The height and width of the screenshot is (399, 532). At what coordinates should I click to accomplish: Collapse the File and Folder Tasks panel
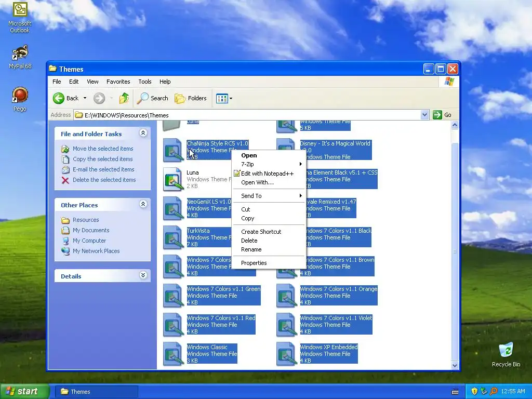point(143,133)
